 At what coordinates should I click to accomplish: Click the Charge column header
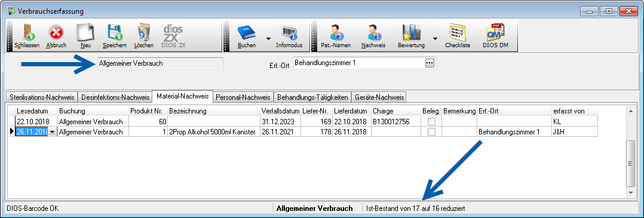coord(396,111)
